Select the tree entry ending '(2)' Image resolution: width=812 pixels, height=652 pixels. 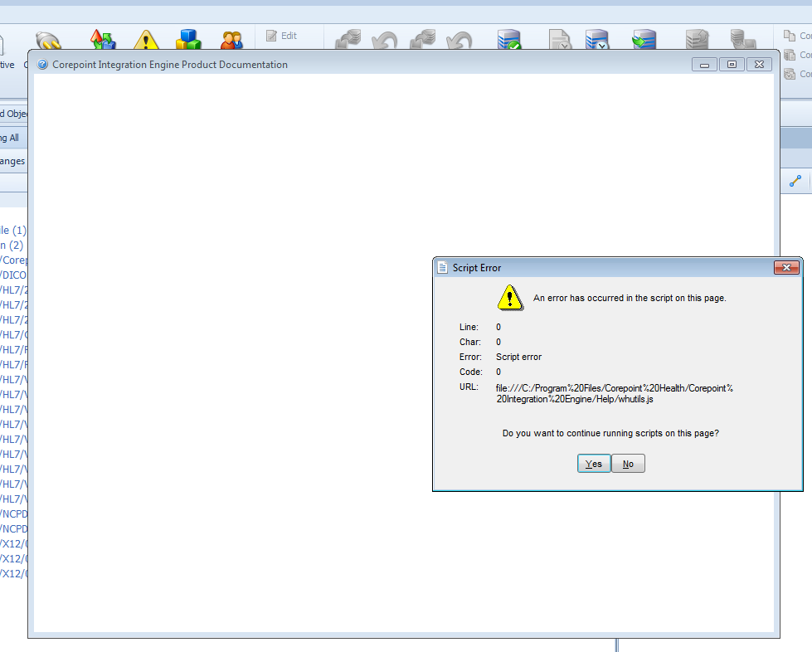pyautogui.click(x=12, y=245)
